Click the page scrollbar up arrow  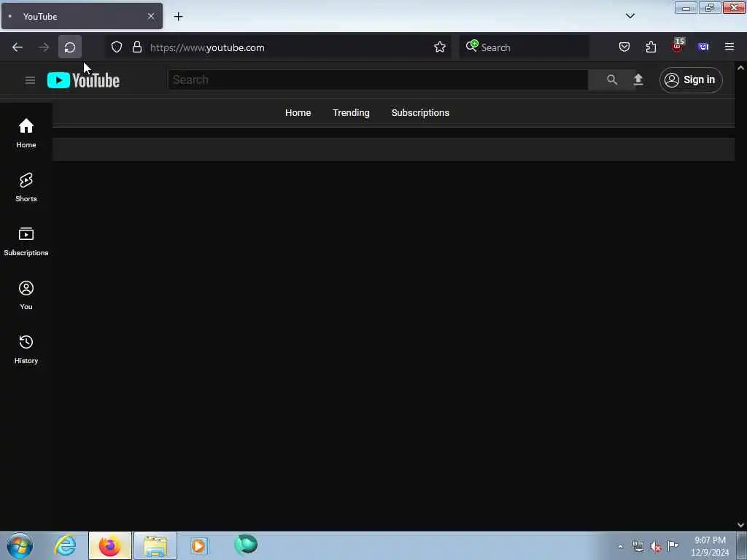[x=740, y=68]
